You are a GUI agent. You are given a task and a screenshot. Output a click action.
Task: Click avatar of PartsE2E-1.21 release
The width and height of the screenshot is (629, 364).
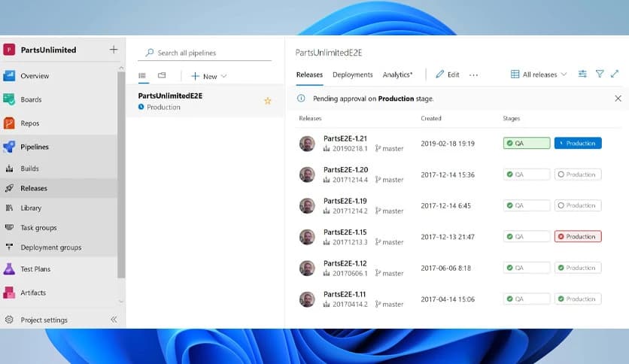(x=307, y=144)
